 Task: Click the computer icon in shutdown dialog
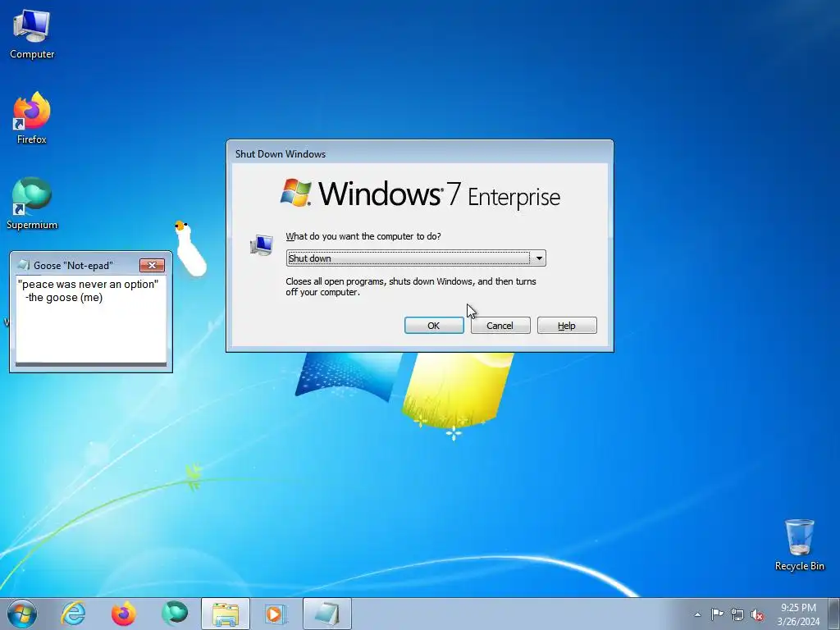(x=262, y=245)
